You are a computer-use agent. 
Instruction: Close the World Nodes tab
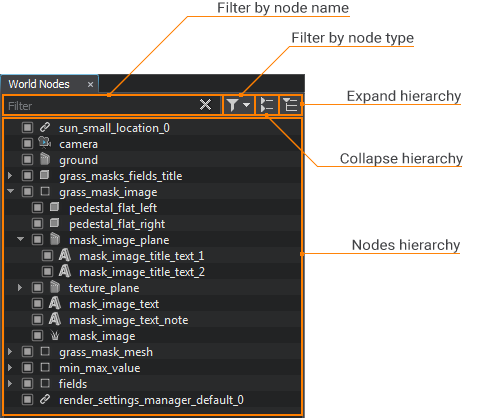point(90,85)
